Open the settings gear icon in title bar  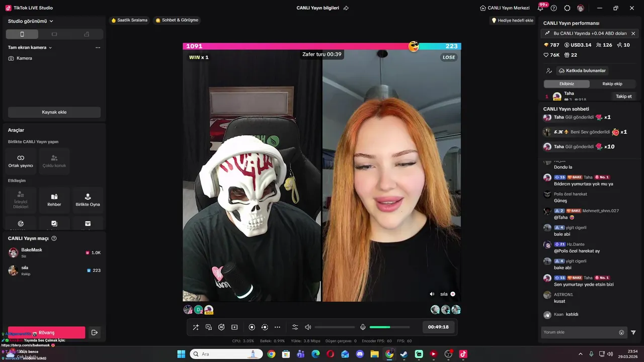[x=567, y=8]
